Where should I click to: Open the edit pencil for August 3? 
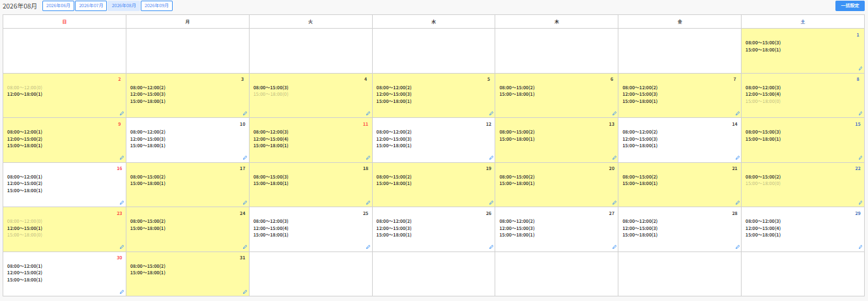click(x=245, y=113)
